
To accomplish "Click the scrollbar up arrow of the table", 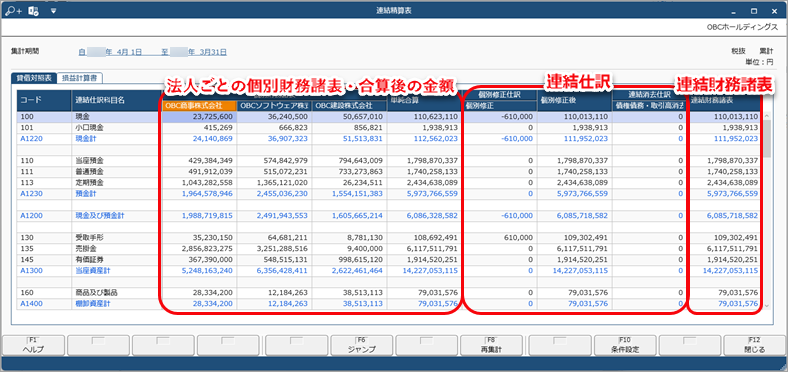I will (767, 116).
